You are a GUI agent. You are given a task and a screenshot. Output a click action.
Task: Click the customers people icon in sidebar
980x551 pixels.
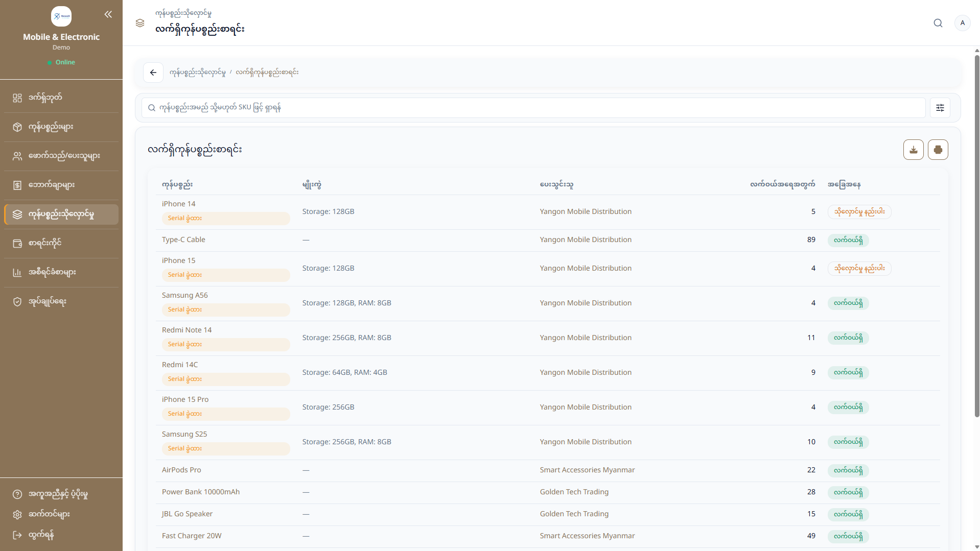[x=17, y=156]
